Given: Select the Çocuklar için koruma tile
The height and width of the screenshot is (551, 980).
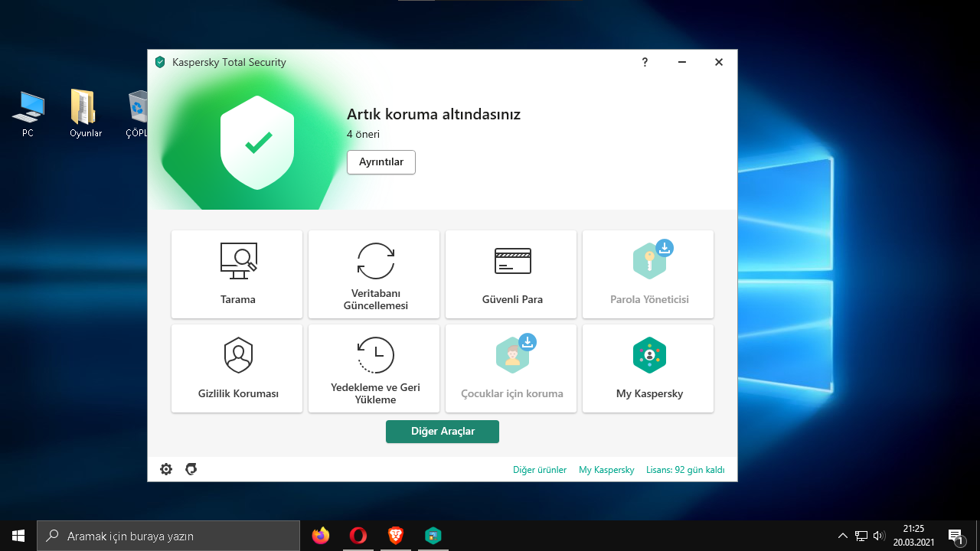Looking at the screenshot, I should click(511, 368).
